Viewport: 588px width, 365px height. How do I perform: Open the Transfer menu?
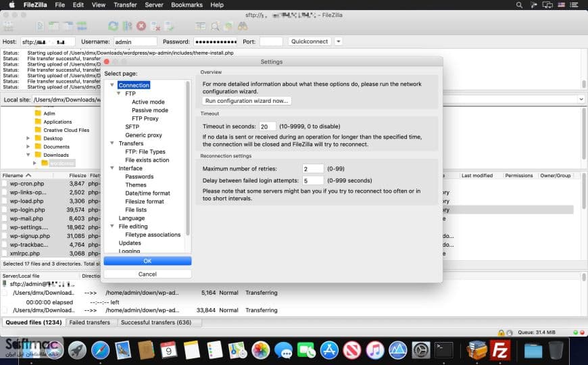[125, 5]
